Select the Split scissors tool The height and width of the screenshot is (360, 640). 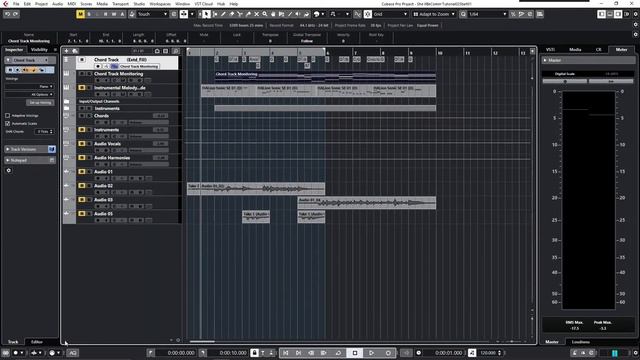pyautogui.click(x=240, y=14)
